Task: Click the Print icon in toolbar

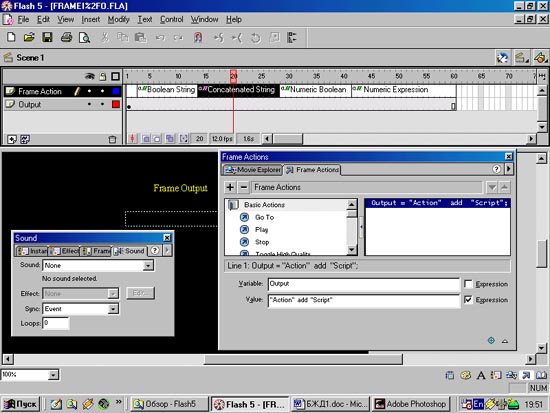Action: (66, 37)
